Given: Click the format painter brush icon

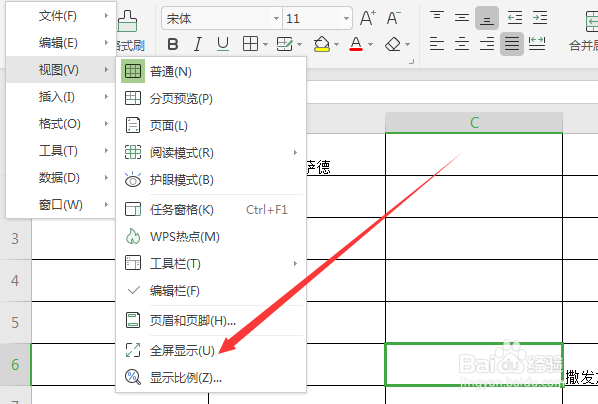Looking at the screenshot, I should point(127,21).
